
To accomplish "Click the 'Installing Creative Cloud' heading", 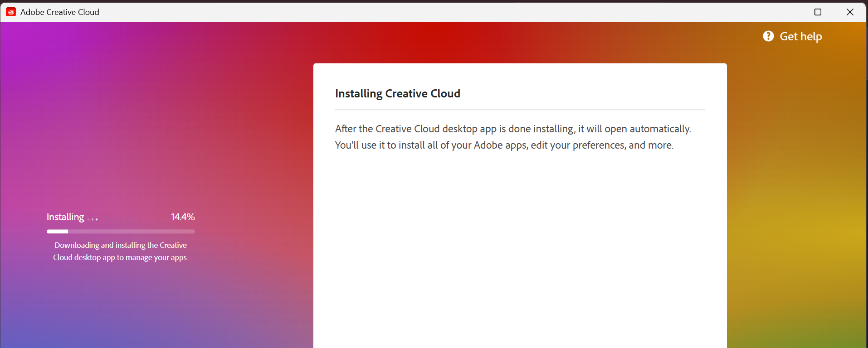I will 397,93.
